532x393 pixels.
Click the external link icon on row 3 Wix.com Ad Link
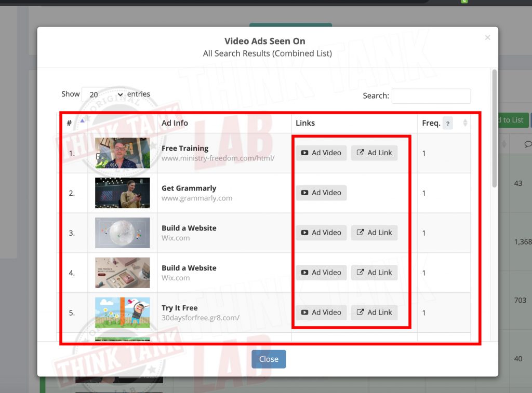point(361,233)
